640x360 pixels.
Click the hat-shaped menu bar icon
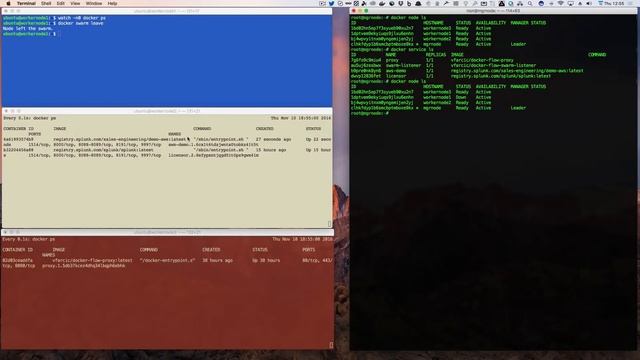coord(418,3)
